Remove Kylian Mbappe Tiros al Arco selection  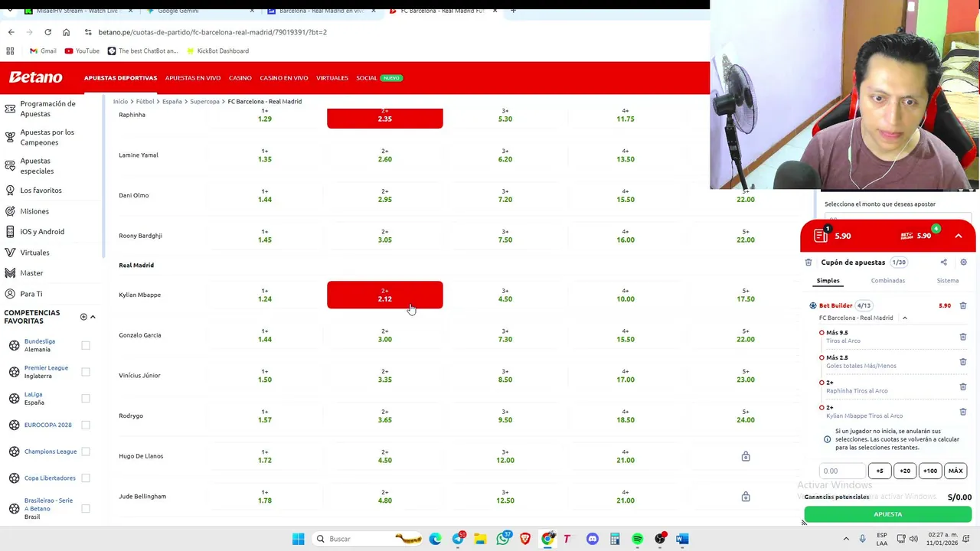[963, 412]
